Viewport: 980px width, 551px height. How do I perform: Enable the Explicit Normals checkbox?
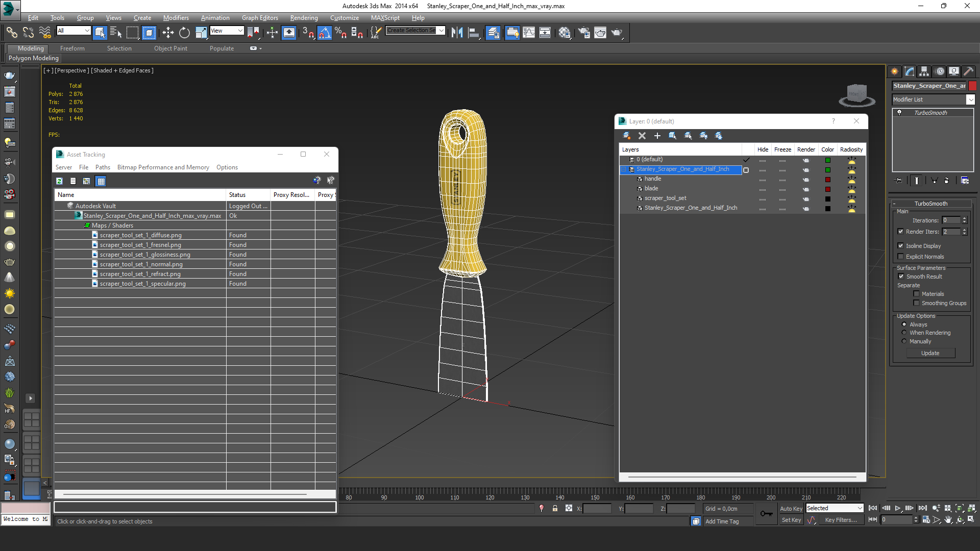901,257
